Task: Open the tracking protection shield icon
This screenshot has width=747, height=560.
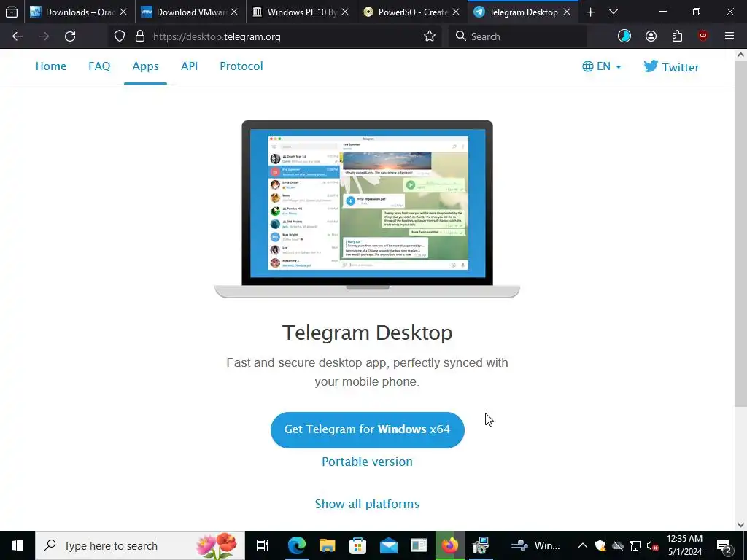Action: tap(120, 36)
